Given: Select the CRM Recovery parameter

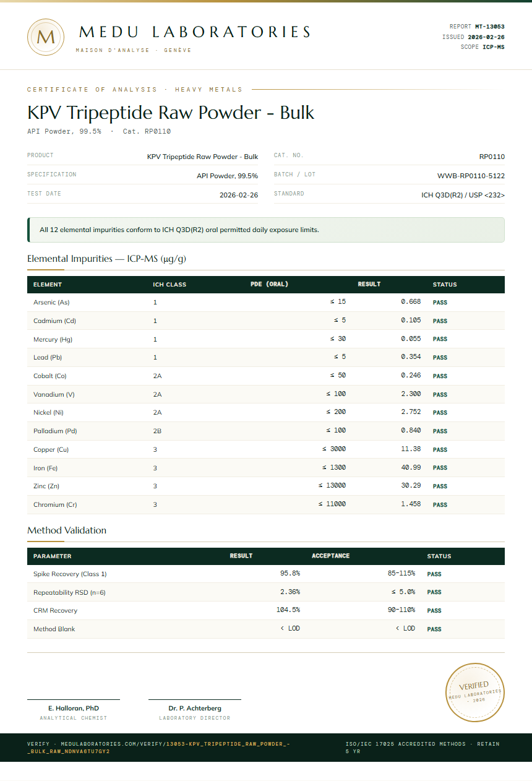Looking at the screenshot, I should [x=55, y=611].
